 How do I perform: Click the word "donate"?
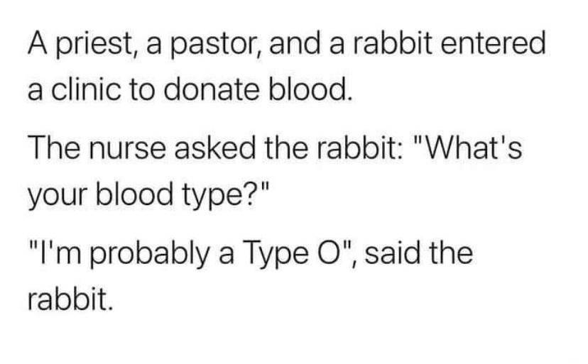pyautogui.click(x=212, y=89)
